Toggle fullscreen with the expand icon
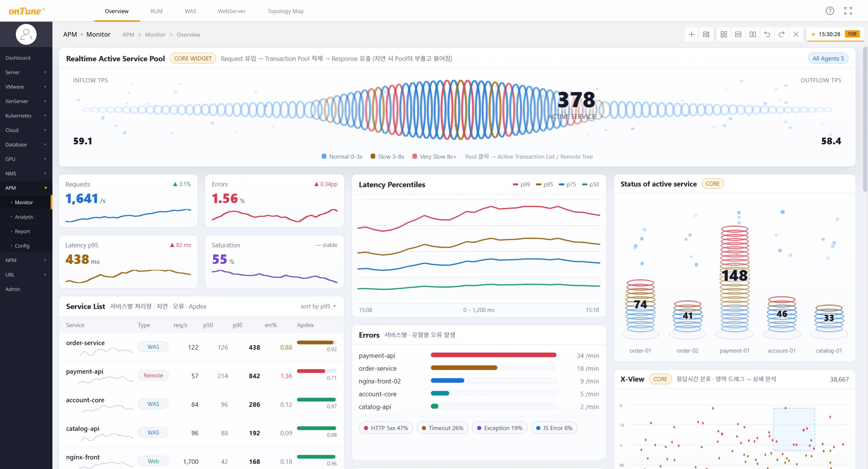The width and height of the screenshot is (868, 469). 848,11
